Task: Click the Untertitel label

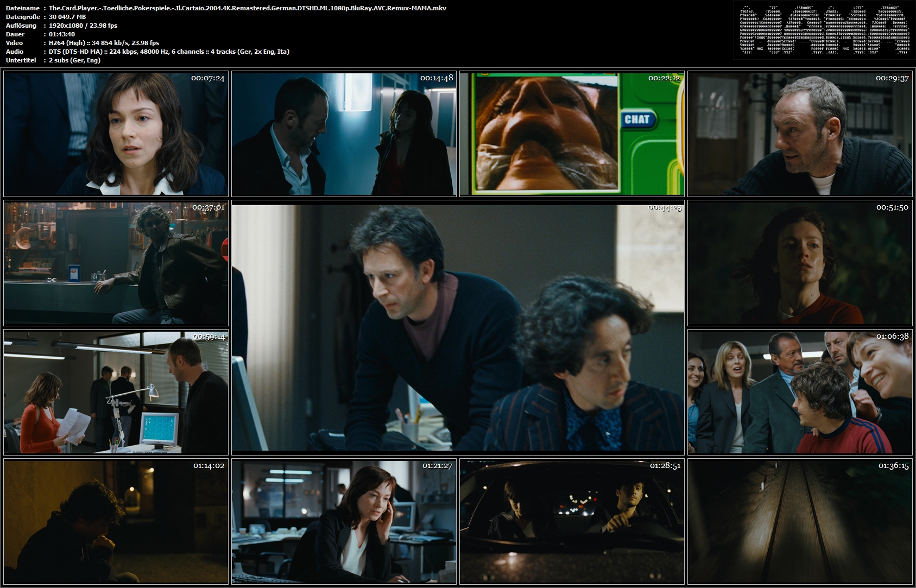Action: (21, 60)
